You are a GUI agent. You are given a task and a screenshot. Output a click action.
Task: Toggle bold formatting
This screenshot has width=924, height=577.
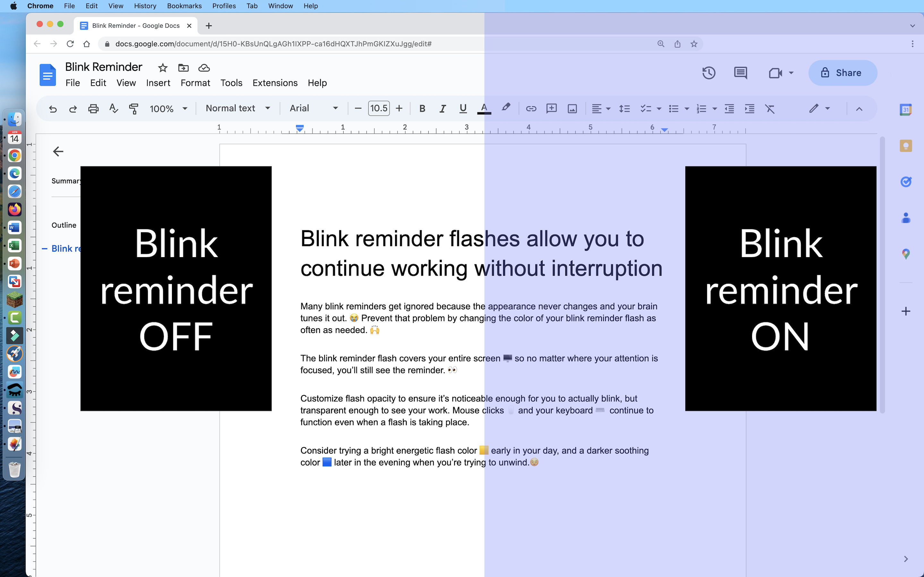(422, 108)
